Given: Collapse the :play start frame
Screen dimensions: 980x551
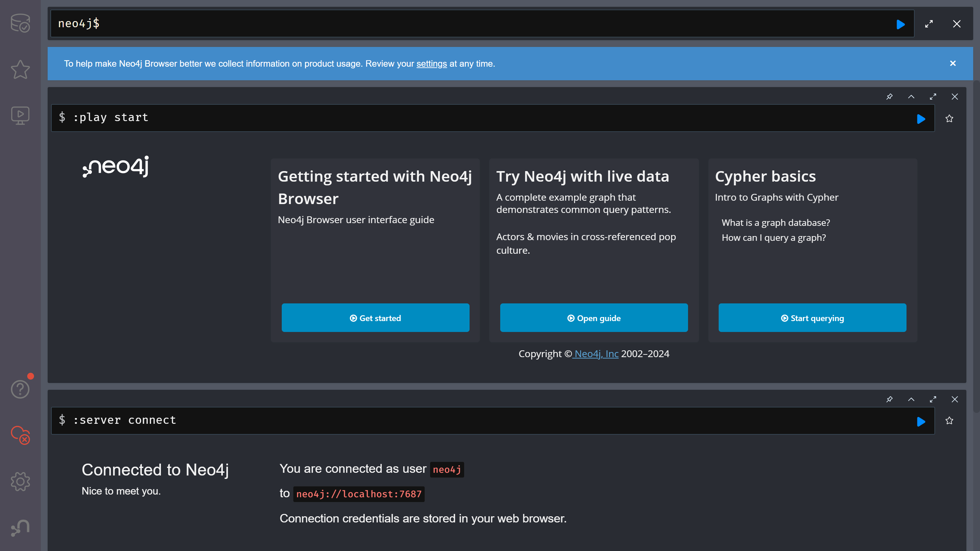Looking at the screenshot, I should 911,97.
